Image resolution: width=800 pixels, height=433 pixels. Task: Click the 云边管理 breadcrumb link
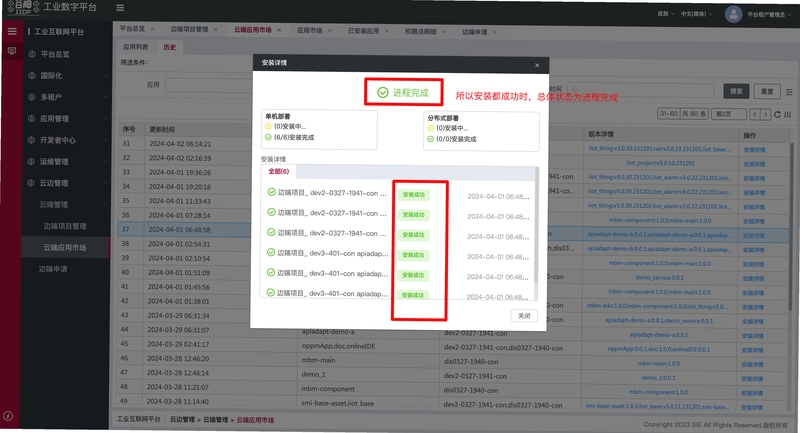click(x=182, y=419)
